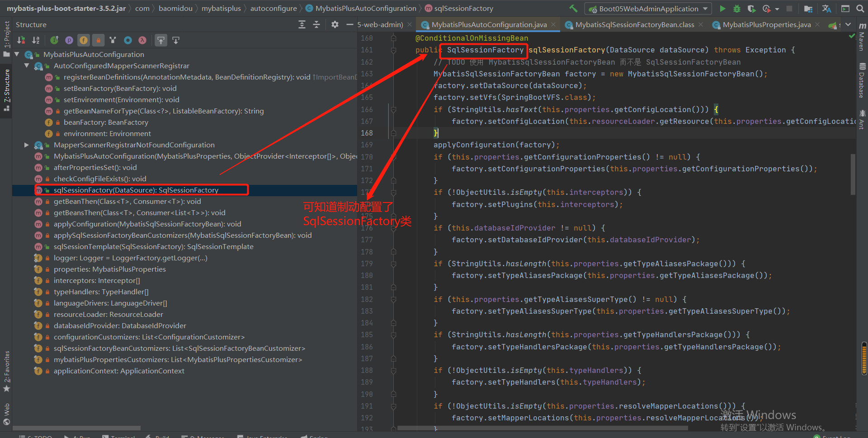Click the Translate icon in the toolbar

point(826,9)
